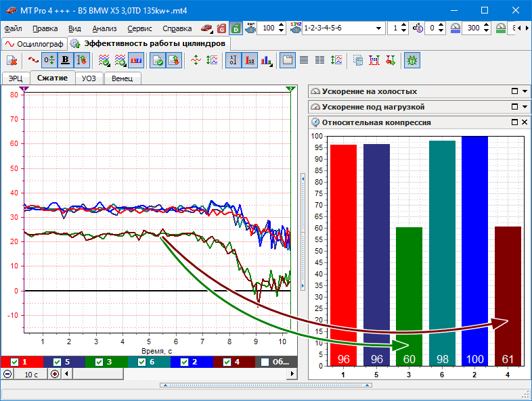Open the Вид menu
532x401 pixels.
click(x=74, y=28)
